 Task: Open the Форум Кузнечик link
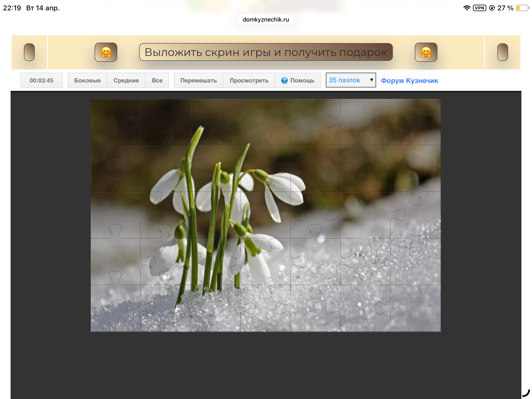pyautogui.click(x=409, y=81)
